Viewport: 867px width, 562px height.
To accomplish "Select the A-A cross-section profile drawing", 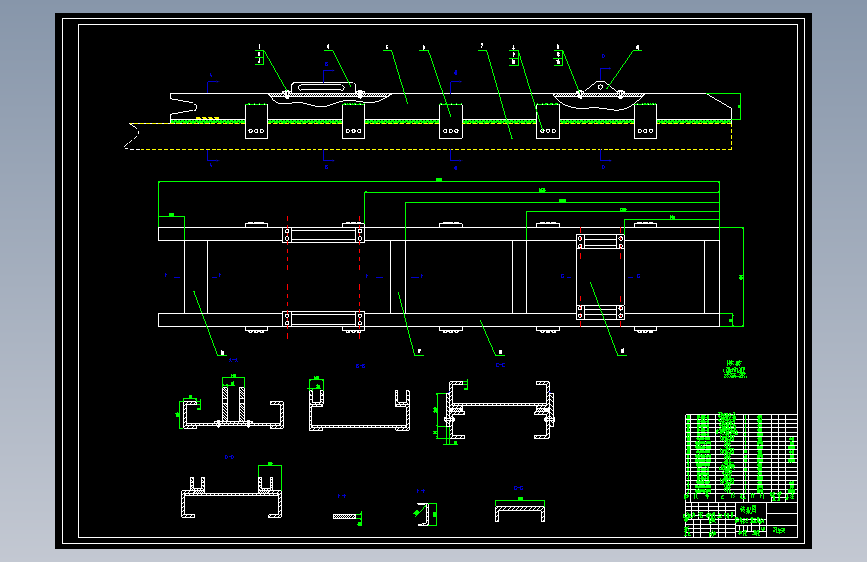I will (x=232, y=402).
